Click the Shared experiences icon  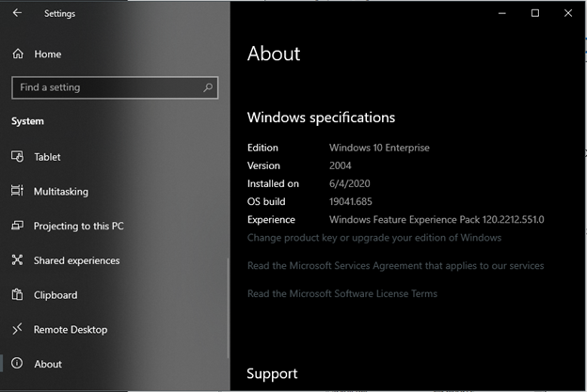click(17, 260)
